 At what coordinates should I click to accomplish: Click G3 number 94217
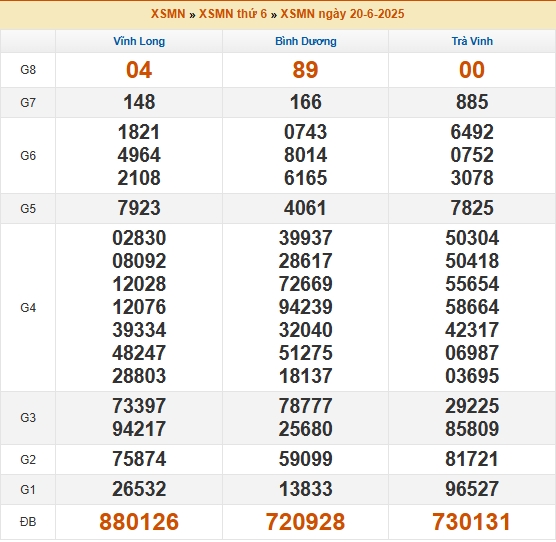[x=139, y=429]
